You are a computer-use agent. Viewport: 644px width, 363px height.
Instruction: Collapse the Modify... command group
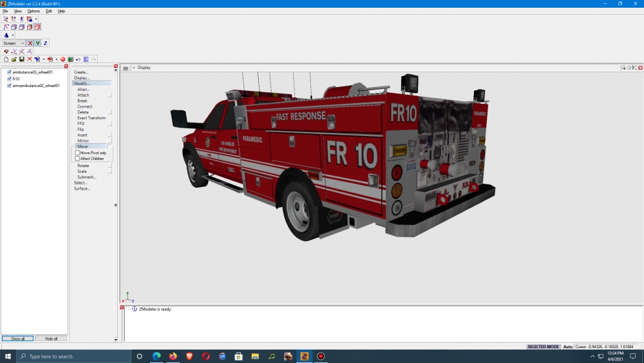tap(92, 83)
